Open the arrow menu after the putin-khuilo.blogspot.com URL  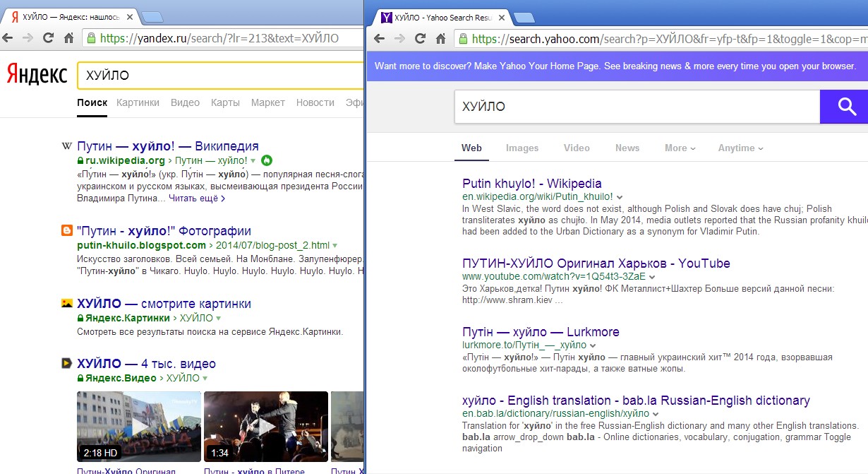335,246
